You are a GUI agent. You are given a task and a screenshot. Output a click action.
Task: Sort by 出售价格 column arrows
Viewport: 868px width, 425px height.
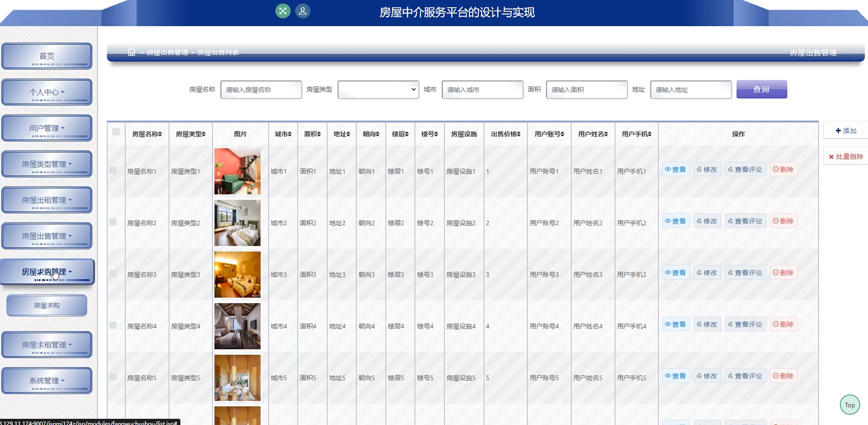click(x=519, y=134)
